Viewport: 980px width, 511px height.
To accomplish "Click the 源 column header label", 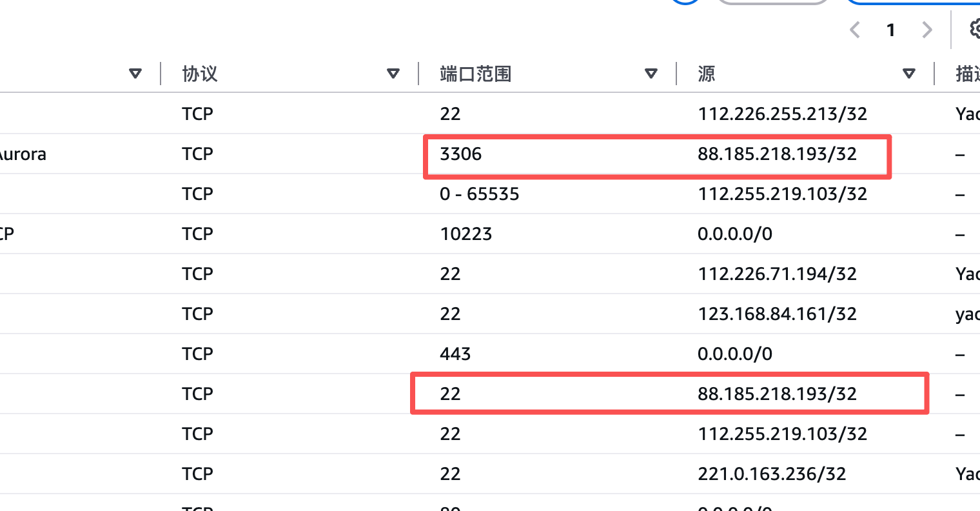I will click(707, 74).
